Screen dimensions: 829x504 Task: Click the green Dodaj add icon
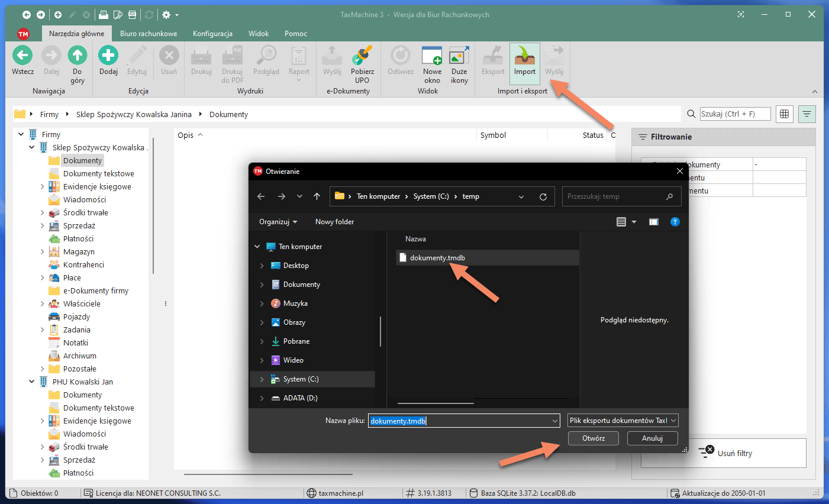[108, 56]
